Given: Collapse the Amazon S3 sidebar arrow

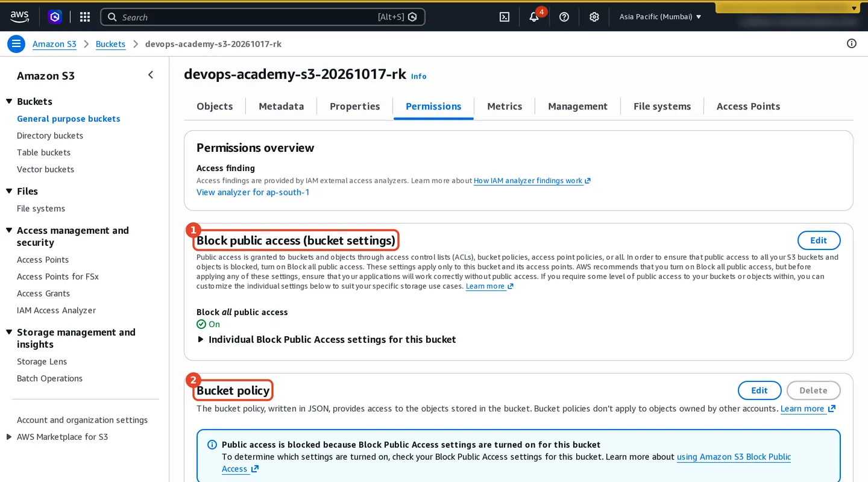Looking at the screenshot, I should (x=151, y=75).
